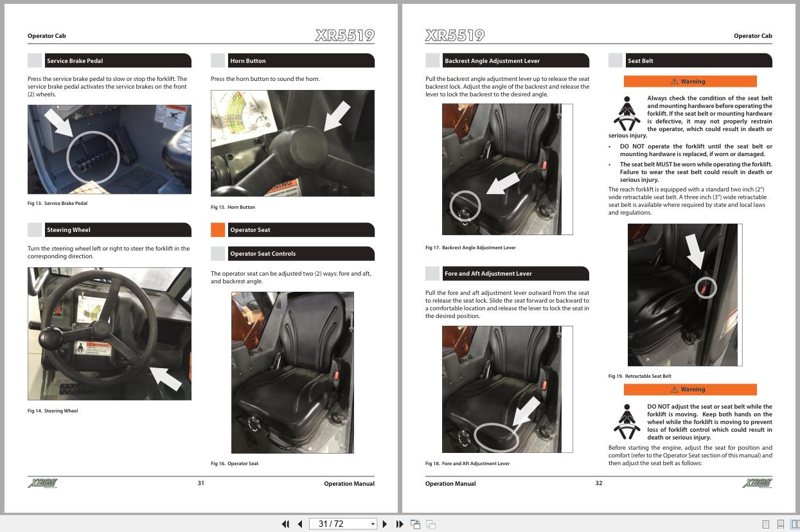Click Fig 16. Operator Seat caption

(x=235, y=464)
